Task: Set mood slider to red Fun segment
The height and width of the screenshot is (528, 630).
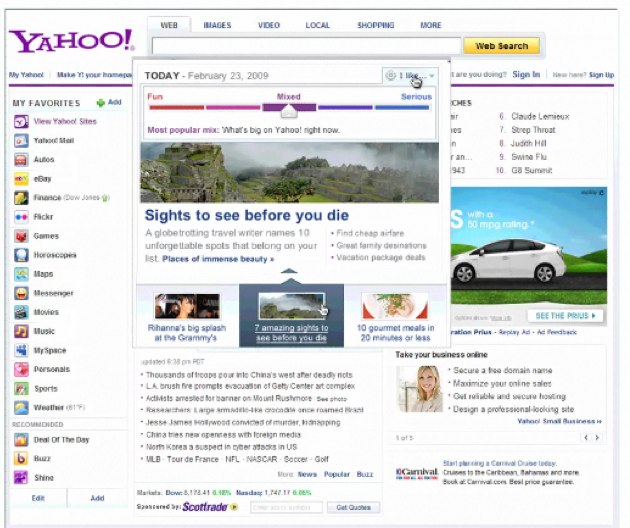Action: point(176,107)
